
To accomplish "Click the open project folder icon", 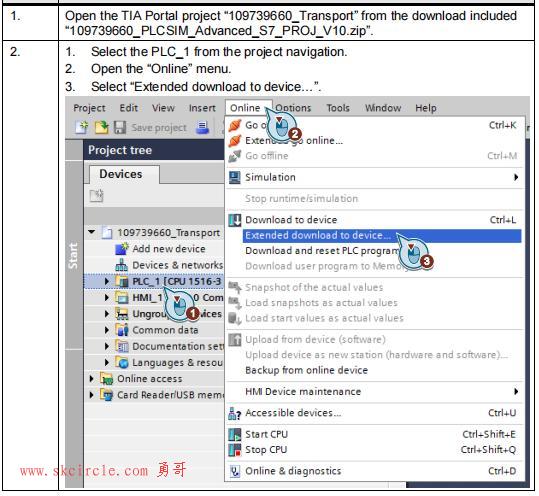I will coord(101,128).
